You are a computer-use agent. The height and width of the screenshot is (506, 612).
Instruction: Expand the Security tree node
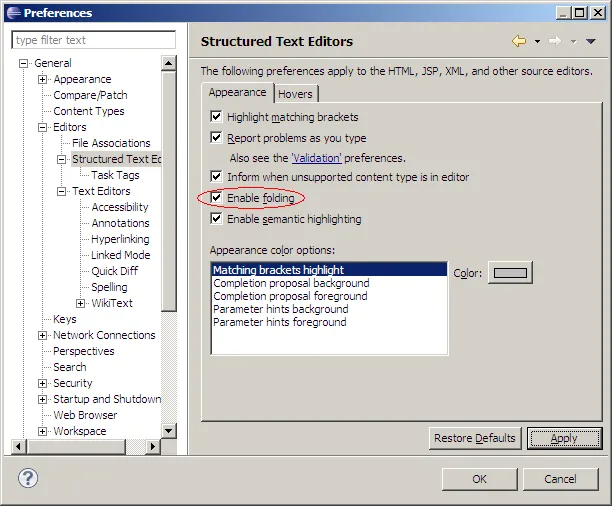coord(43,383)
